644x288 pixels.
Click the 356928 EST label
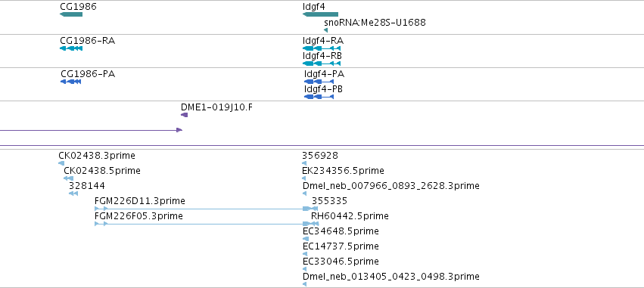coord(320,156)
